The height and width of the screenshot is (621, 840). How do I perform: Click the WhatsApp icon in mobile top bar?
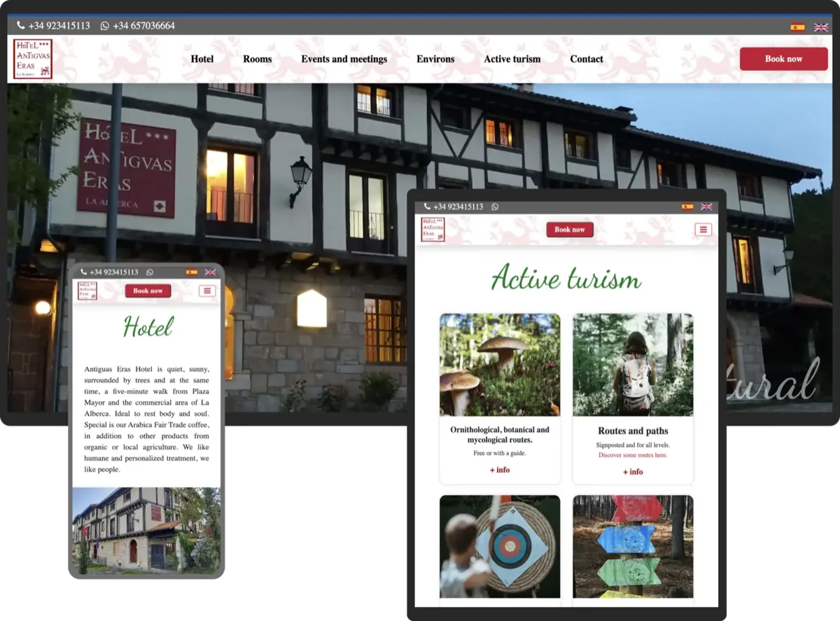[149, 272]
